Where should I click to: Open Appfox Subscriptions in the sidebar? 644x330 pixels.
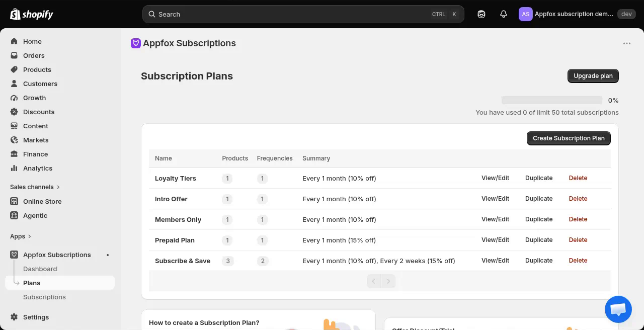click(x=57, y=255)
